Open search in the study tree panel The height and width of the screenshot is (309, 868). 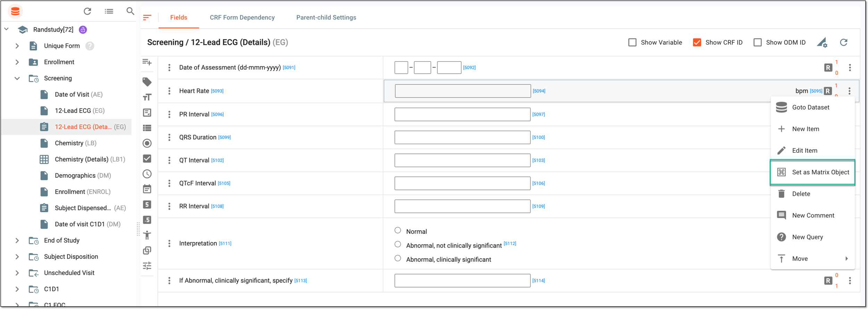point(130,11)
